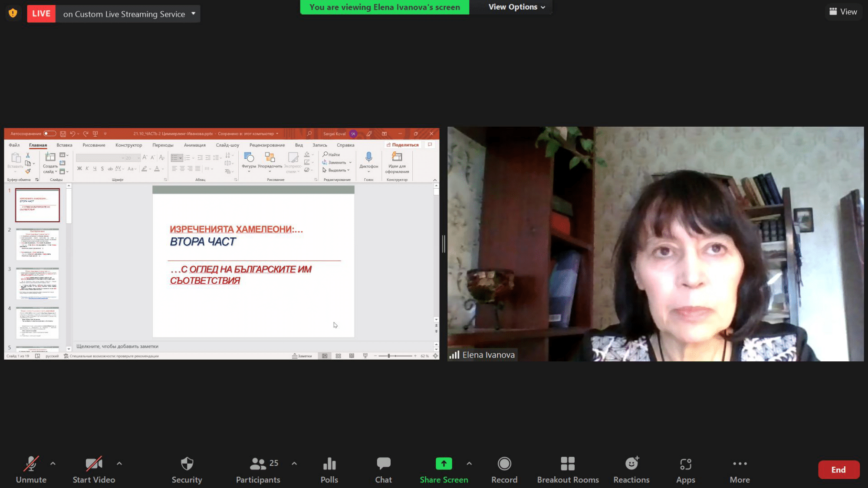Open the Reactions smiley icon

pos(631,464)
